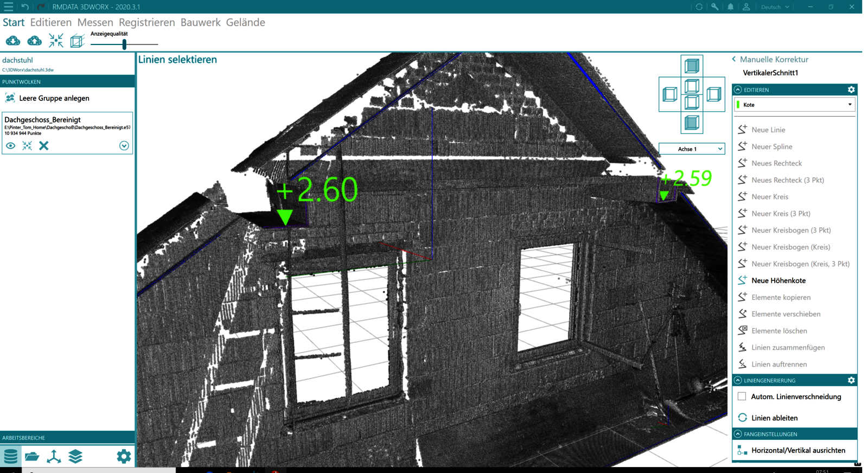The height and width of the screenshot is (473, 868).
Task: Enable Autom. Linienverschneidung checkbox
Action: click(x=742, y=397)
